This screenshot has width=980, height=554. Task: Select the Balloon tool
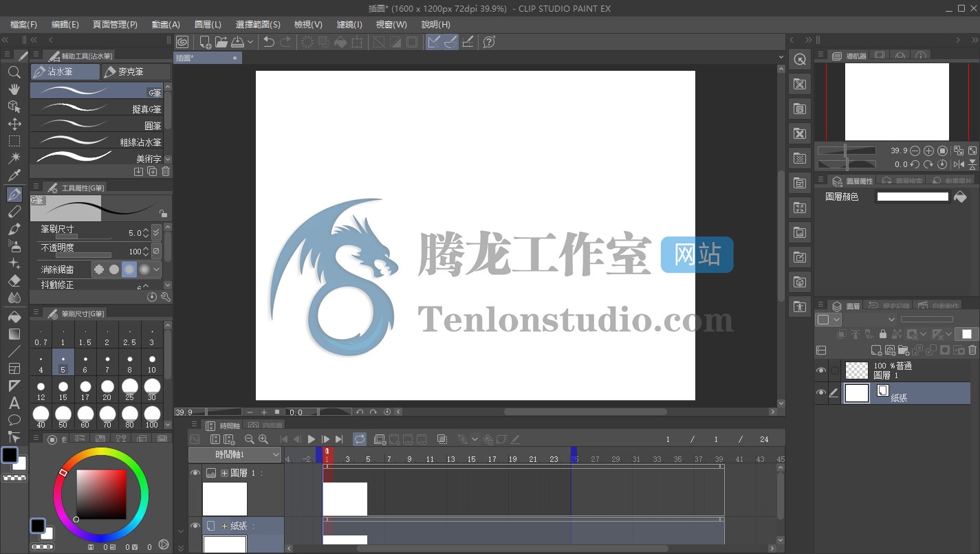[14, 420]
